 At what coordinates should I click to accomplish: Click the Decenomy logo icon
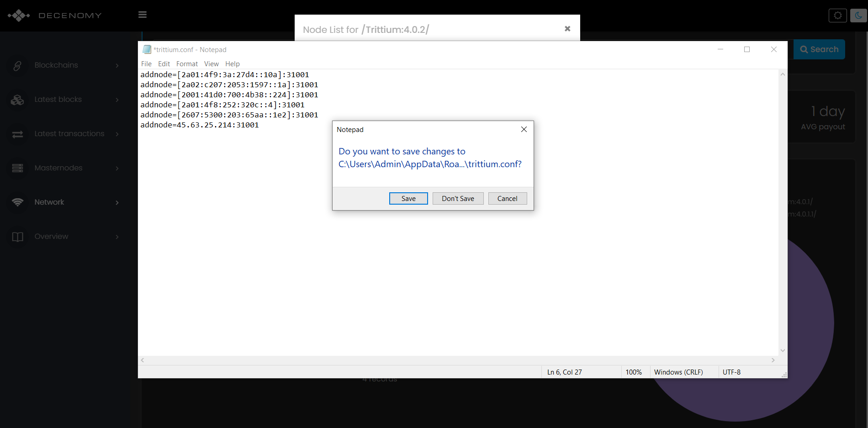point(19,16)
